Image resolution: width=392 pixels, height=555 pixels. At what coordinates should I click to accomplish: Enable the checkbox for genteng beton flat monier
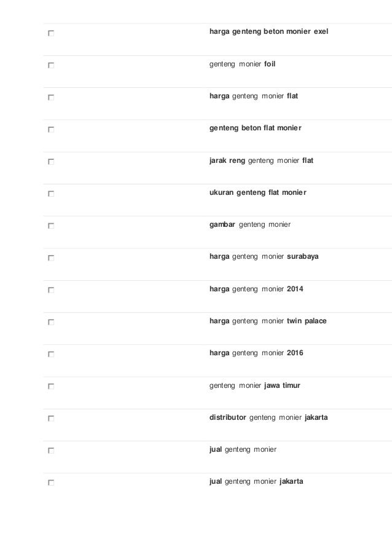point(51,130)
